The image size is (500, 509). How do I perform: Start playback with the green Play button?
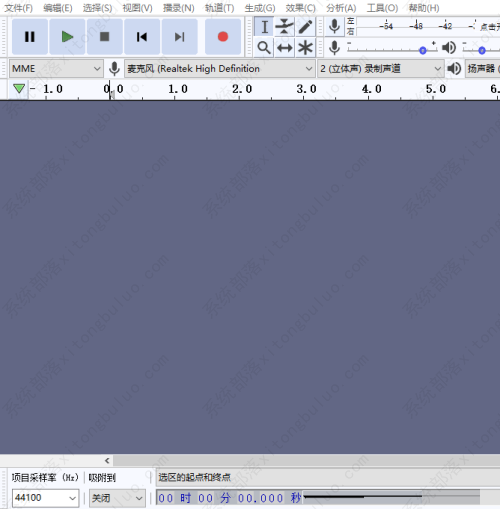(x=67, y=37)
